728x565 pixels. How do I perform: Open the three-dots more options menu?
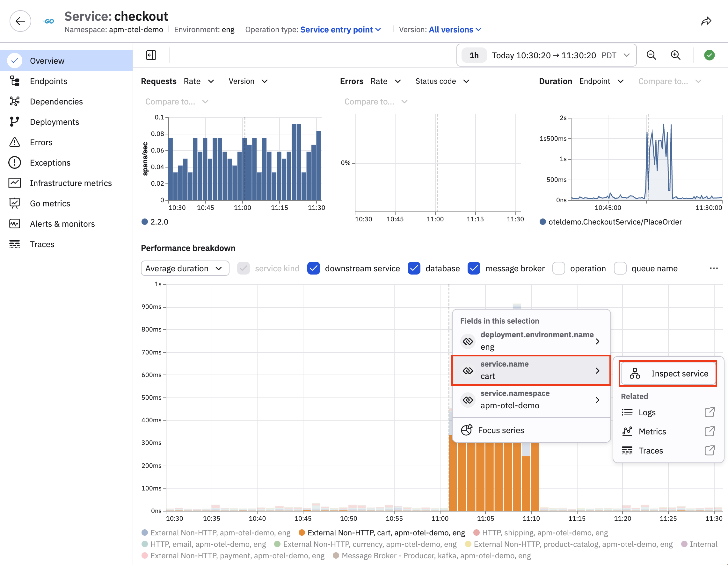(713, 268)
